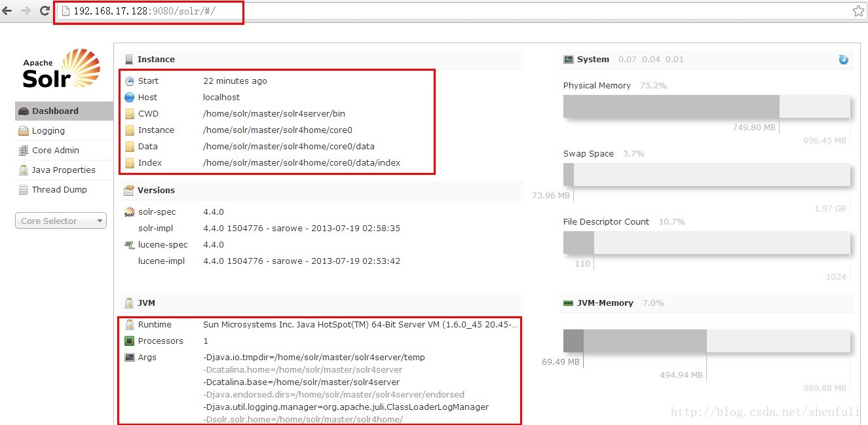Image resolution: width=868 pixels, height=425 pixels.
Task: Click the JVM-Memory usage bar
Action: (707, 341)
